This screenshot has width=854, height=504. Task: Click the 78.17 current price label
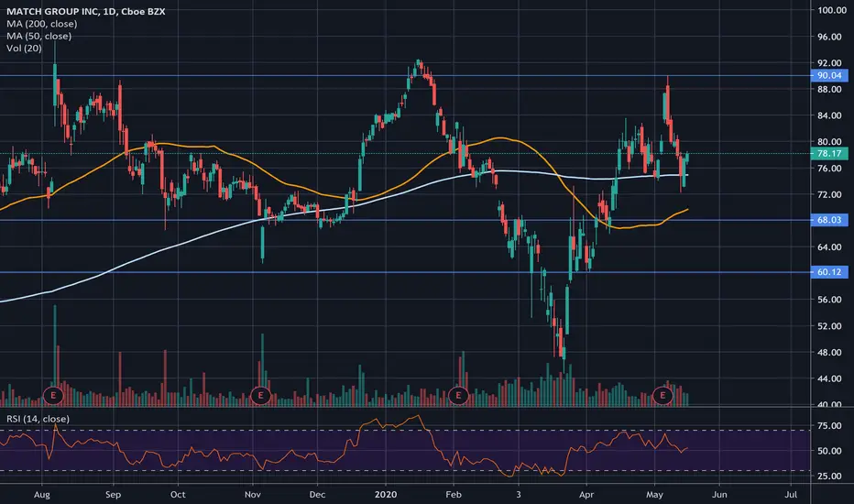[x=829, y=154]
